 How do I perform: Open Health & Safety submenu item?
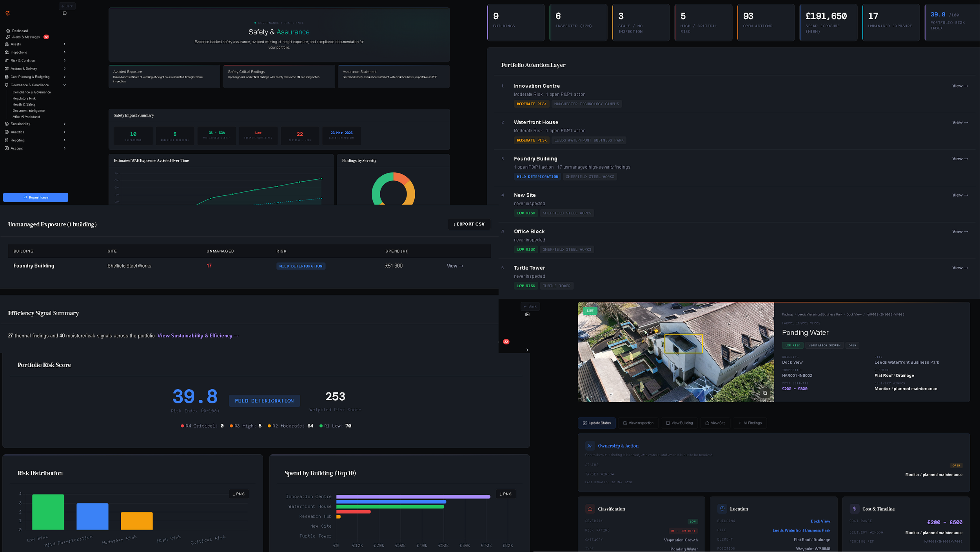24,105
